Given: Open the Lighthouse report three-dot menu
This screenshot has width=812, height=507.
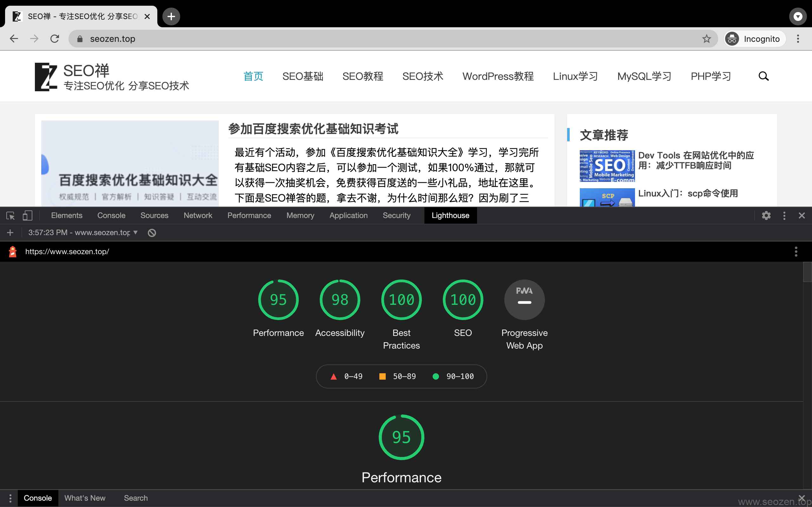Looking at the screenshot, I should coord(796,252).
